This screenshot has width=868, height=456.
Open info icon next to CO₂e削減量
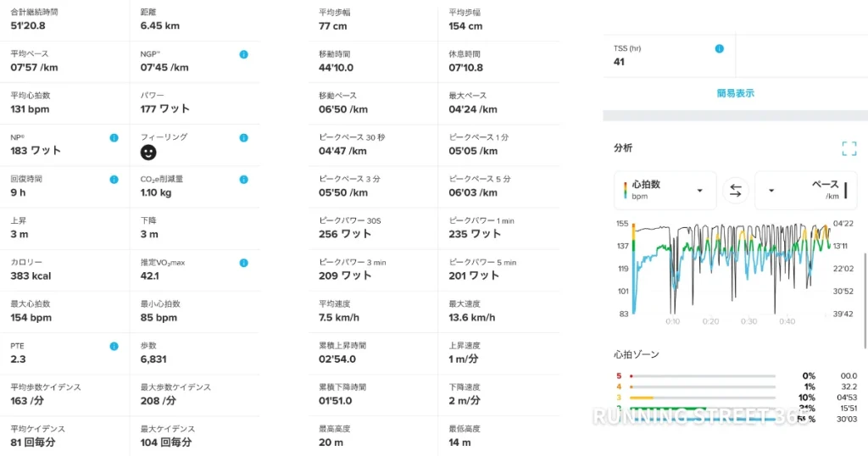[243, 180]
